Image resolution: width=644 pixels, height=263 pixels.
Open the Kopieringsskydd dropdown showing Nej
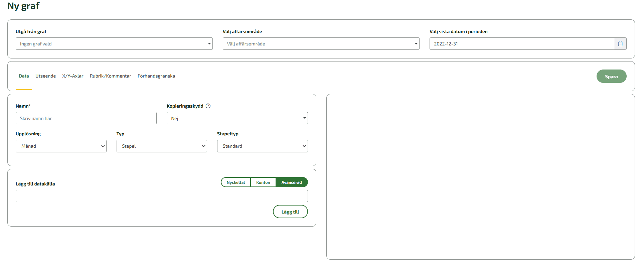pos(237,118)
